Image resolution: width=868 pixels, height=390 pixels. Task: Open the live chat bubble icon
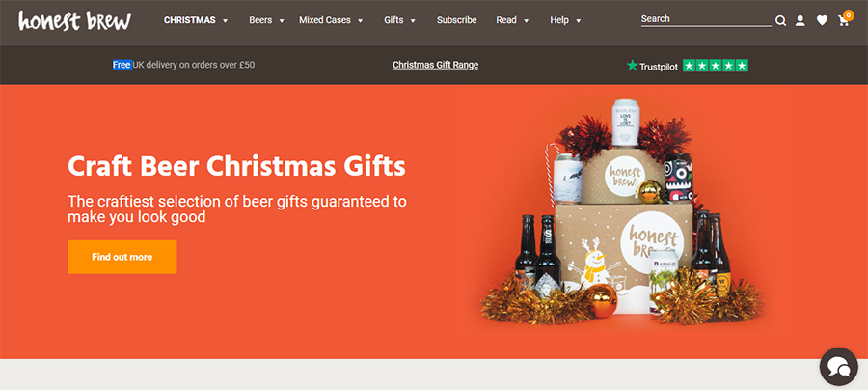pos(839,366)
